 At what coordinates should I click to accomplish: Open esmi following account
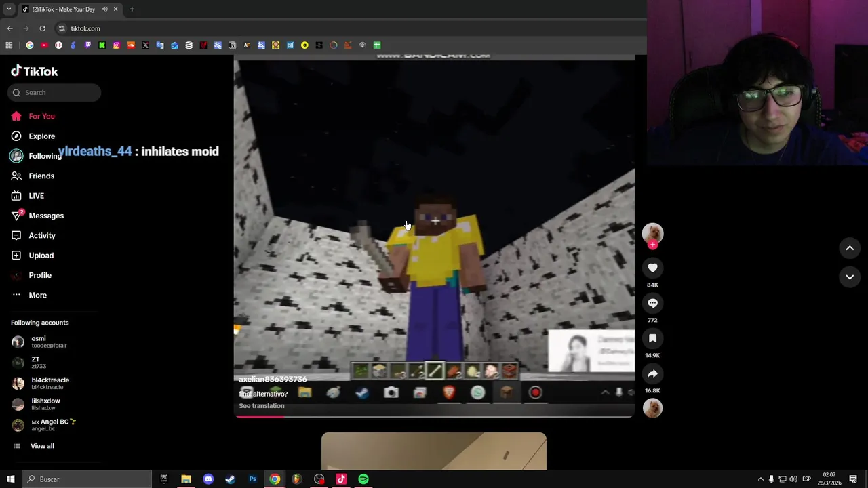tap(39, 342)
